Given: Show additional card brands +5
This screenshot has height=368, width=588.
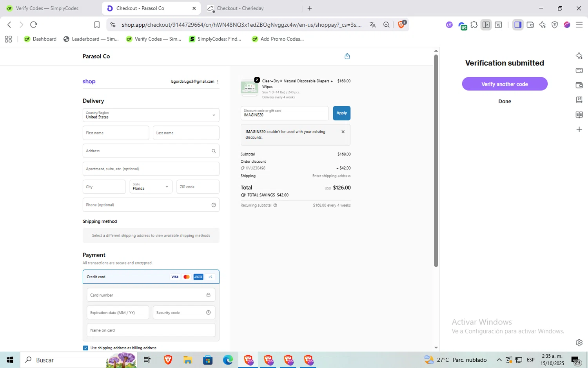Looking at the screenshot, I should (x=210, y=277).
